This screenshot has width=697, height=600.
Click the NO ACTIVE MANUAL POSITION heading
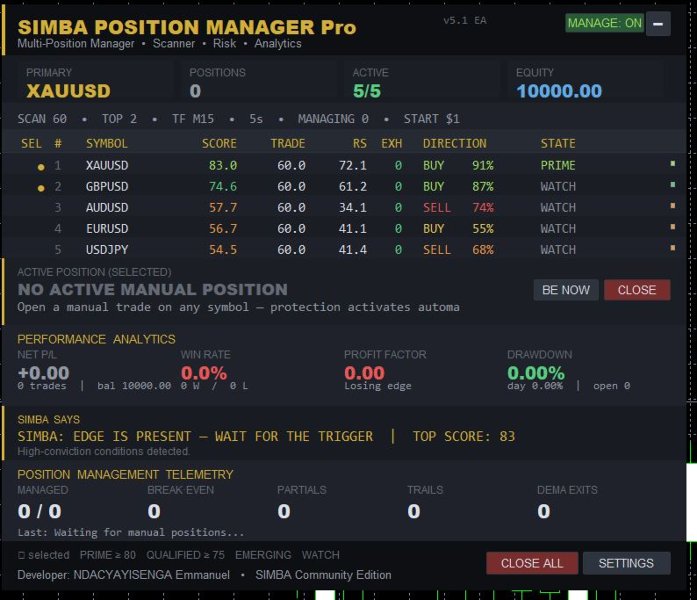pyautogui.click(x=152, y=290)
